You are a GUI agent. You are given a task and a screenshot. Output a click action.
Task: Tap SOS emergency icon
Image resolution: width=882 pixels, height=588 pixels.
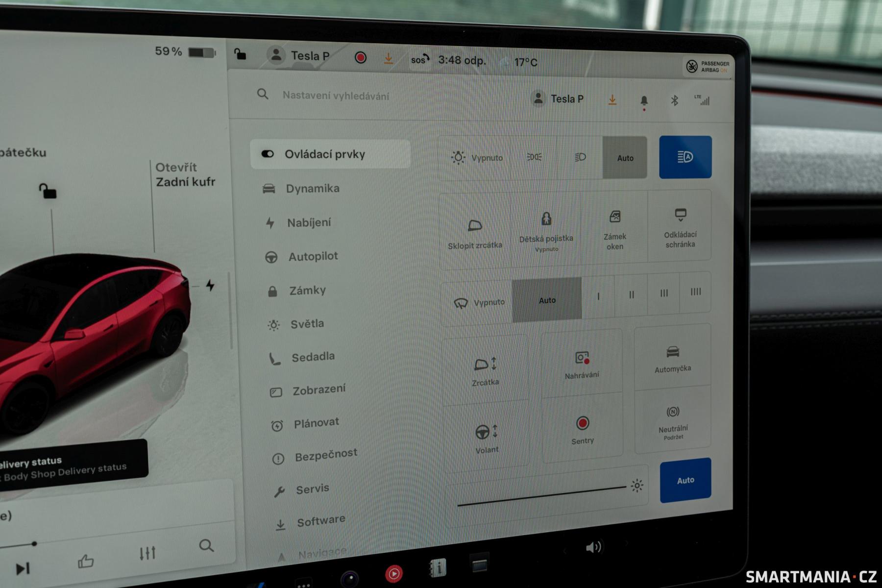tap(420, 60)
